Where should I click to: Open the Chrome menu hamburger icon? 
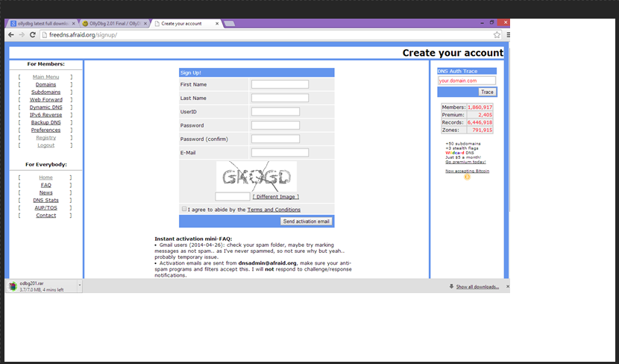coord(508,35)
